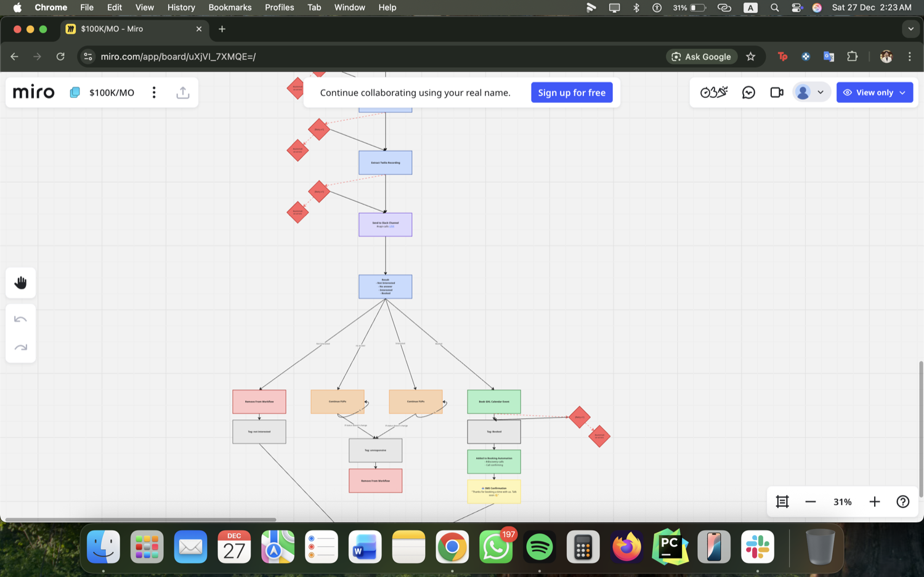This screenshot has width=924, height=577.
Task: Close the $100K/MO - Miro tab
Action: pyautogui.click(x=199, y=29)
